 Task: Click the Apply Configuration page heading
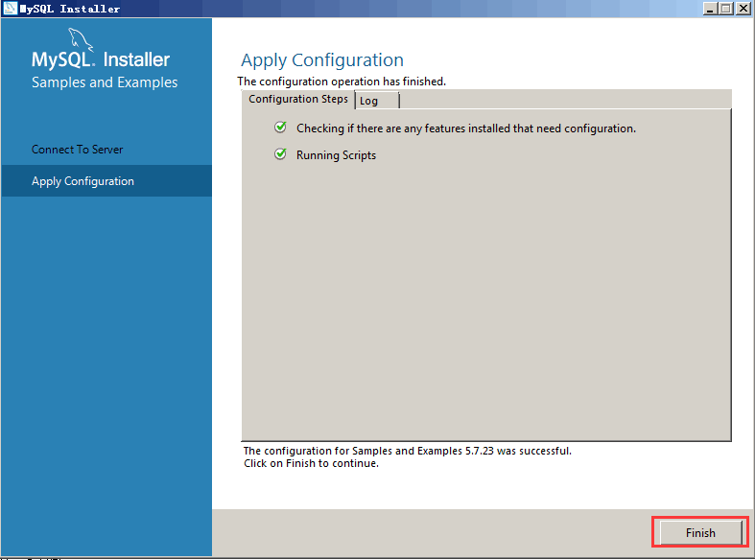pyautogui.click(x=322, y=60)
